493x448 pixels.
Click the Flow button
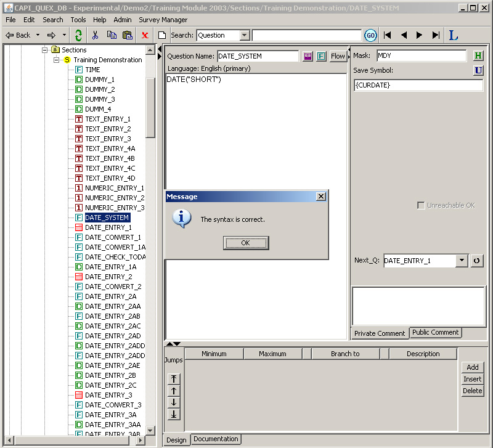[338, 56]
